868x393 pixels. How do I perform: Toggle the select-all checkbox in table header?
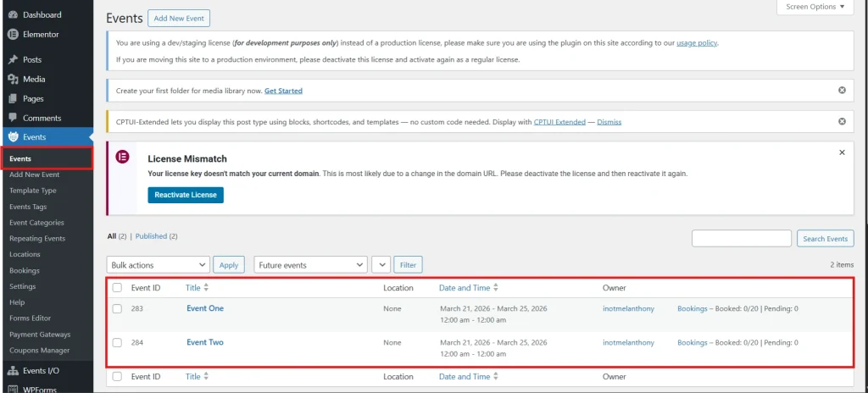(x=117, y=288)
